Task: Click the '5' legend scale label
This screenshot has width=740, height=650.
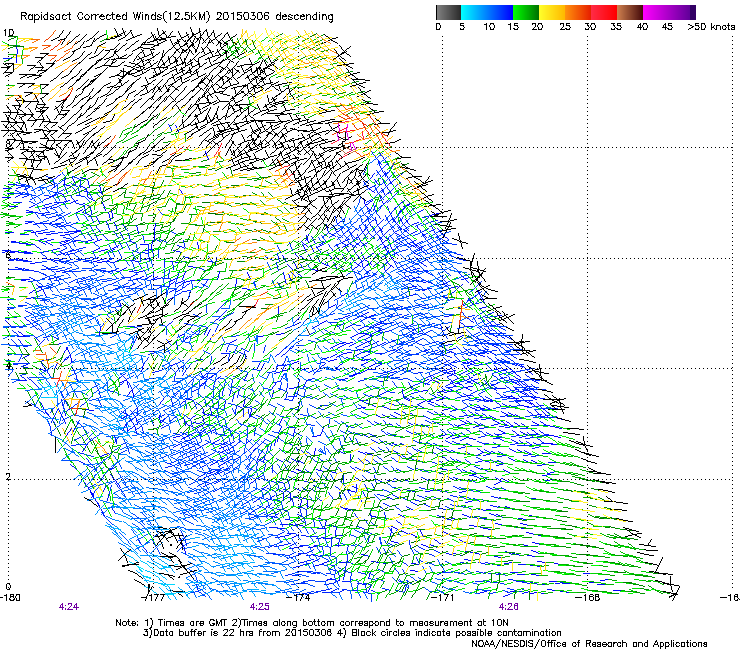Action: [x=462, y=27]
